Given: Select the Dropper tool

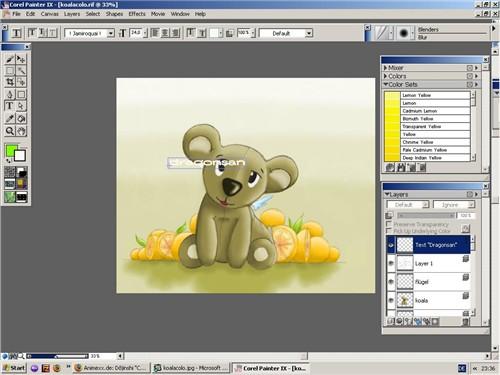Looking at the screenshot, I should click(x=10, y=119).
